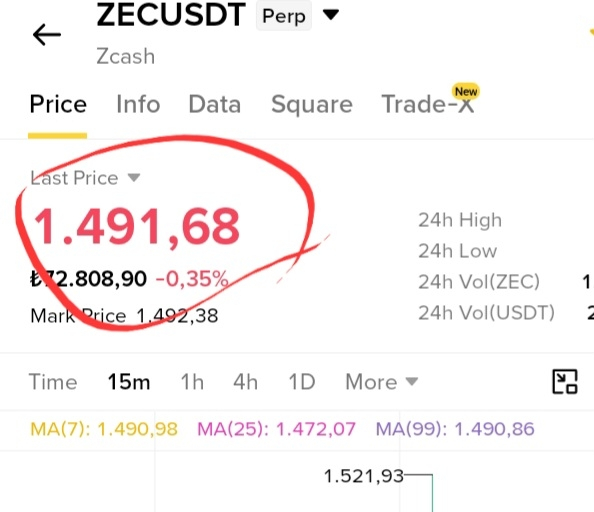This screenshot has height=512, width=594.
Task: Tap the back arrow icon
Action: [x=47, y=35]
